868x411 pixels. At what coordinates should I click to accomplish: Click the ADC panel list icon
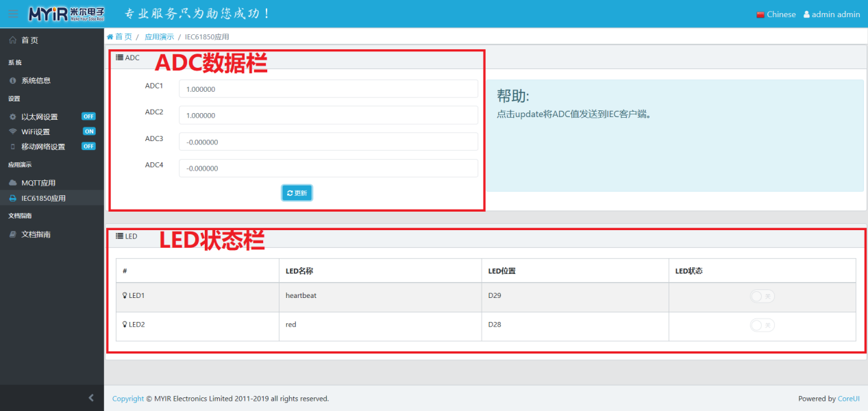[x=120, y=58]
